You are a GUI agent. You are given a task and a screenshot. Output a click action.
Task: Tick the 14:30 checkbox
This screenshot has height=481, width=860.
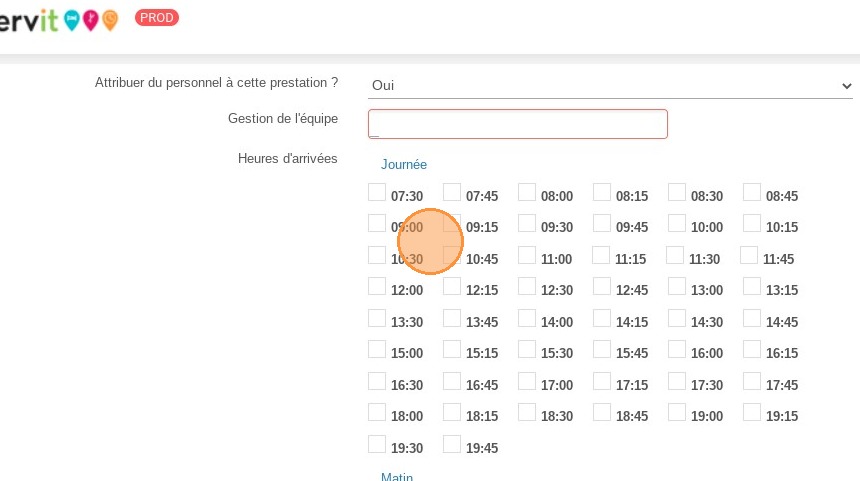pyautogui.click(x=677, y=318)
